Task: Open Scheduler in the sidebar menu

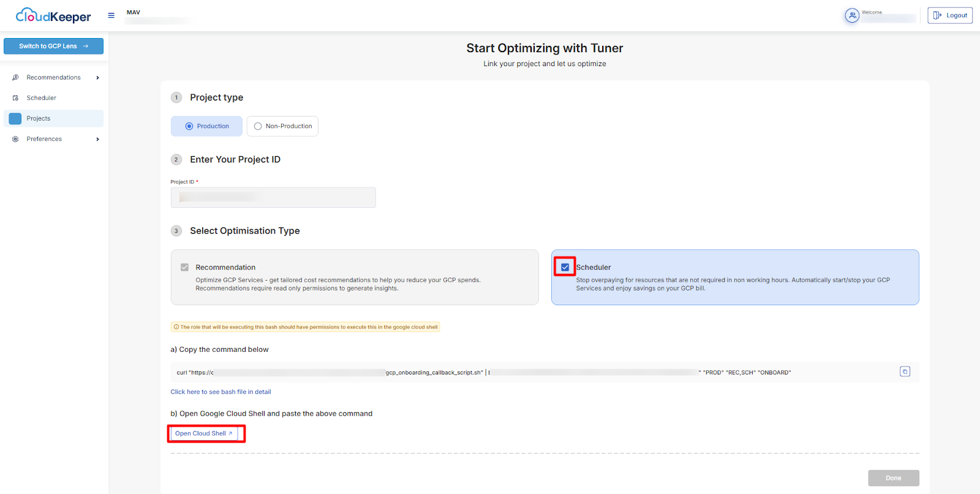Action: (x=42, y=98)
